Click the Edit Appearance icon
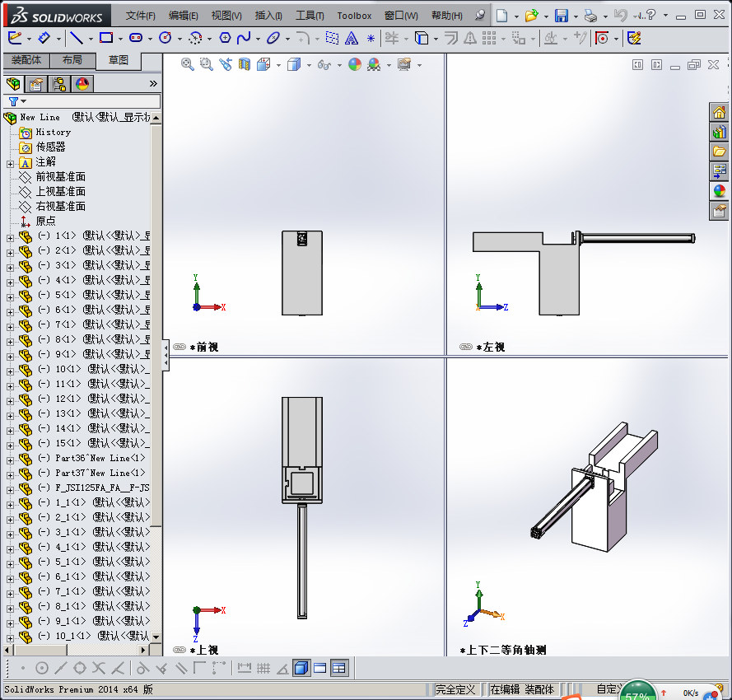This screenshot has height=700, width=732. pos(355,64)
